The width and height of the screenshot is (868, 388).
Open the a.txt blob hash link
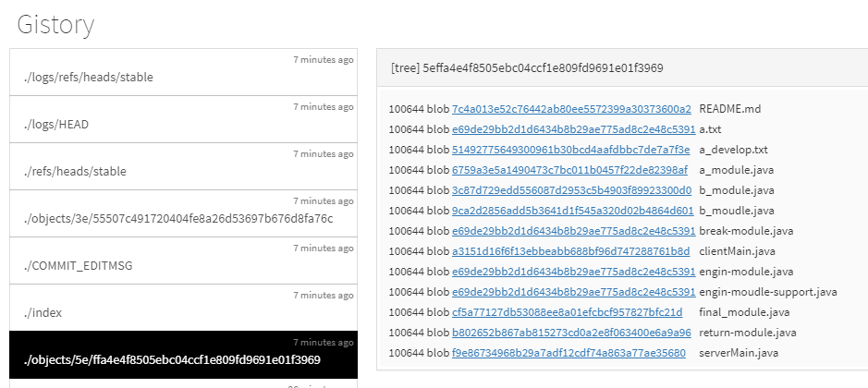(x=573, y=129)
